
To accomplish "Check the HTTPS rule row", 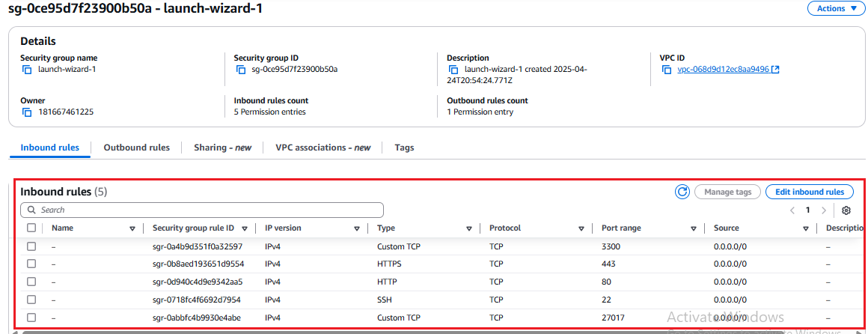I will click(31, 264).
